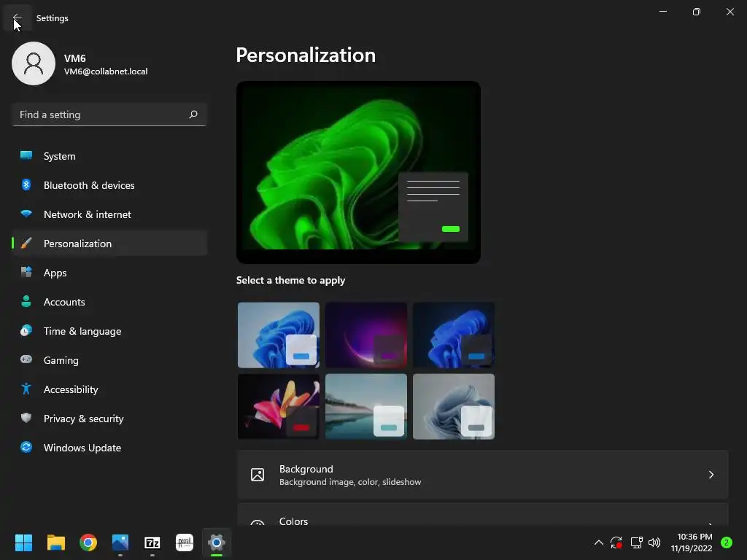Click the Privacy shield icon
The height and width of the screenshot is (560, 747).
click(26, 418)
